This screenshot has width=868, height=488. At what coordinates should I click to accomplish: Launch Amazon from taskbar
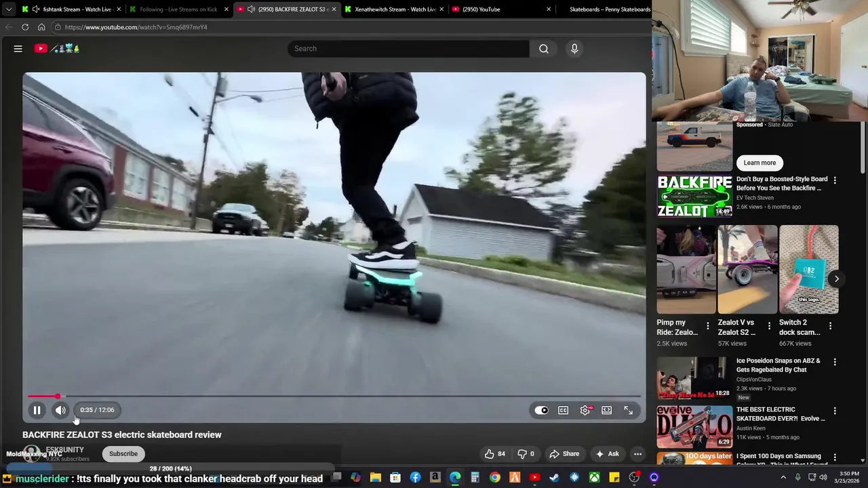[x=435, y=478]
